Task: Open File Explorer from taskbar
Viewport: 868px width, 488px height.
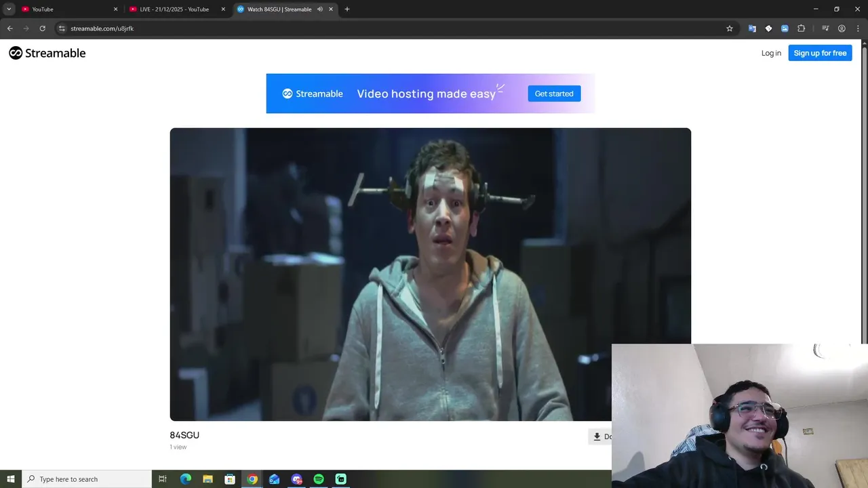Action: coord(208,479)
